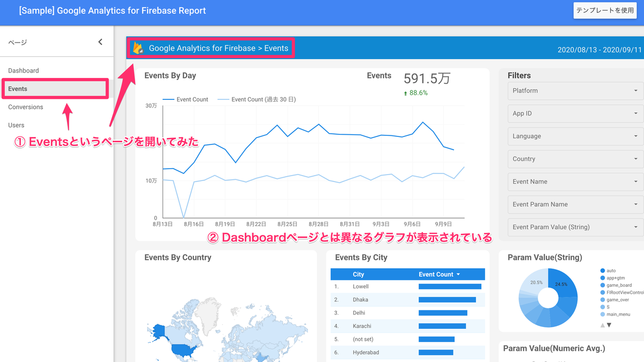The width and height of the screenshot is (644, 362).
Task: Click the Lowell event count bar
Action: pyautogui.click(x=450, y=286)
